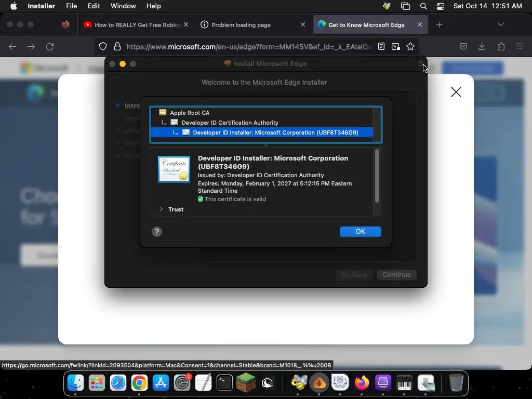
Task: Open the list all tabs dropdown
Action: tap(500, 24)
